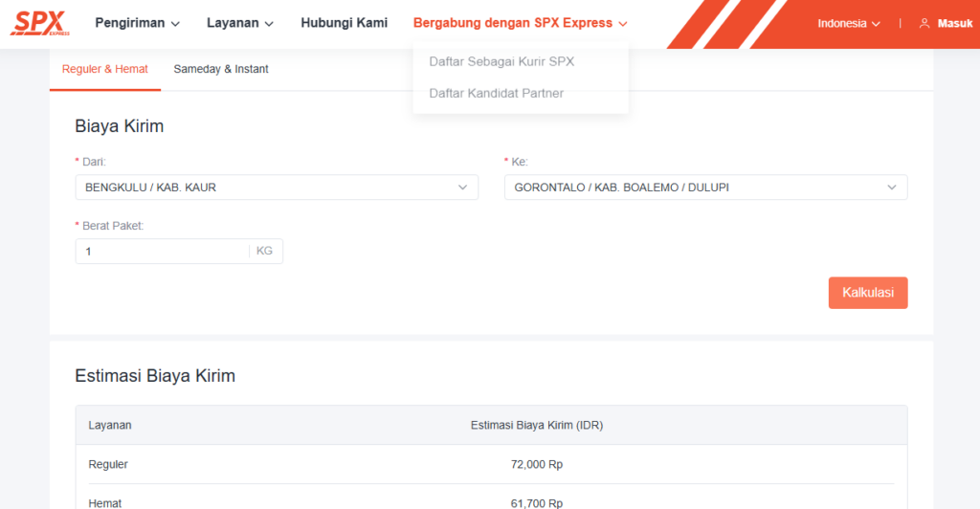Switch to Sameday & Instant tab
Screen dimensions: 980x509
pos(221,69)
